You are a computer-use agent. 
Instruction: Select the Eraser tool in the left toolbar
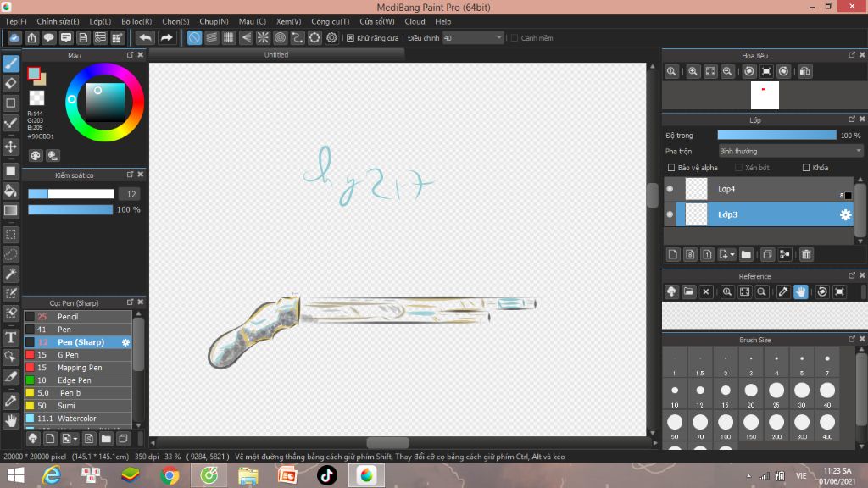[11, 83]
